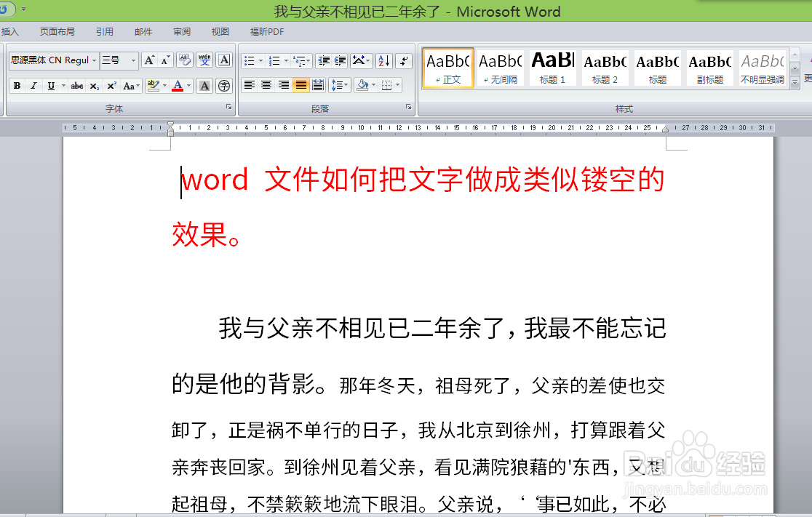This screenshot has height=517, width=812.
Task: Center align the text
Action: 267,85
